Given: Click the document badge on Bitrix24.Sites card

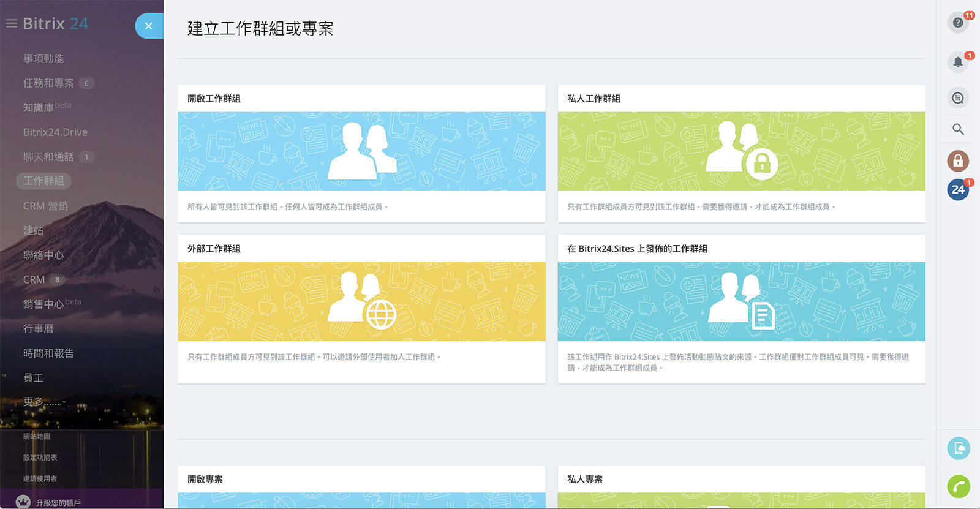Looking at the screenshot, I should coord(763,315).
